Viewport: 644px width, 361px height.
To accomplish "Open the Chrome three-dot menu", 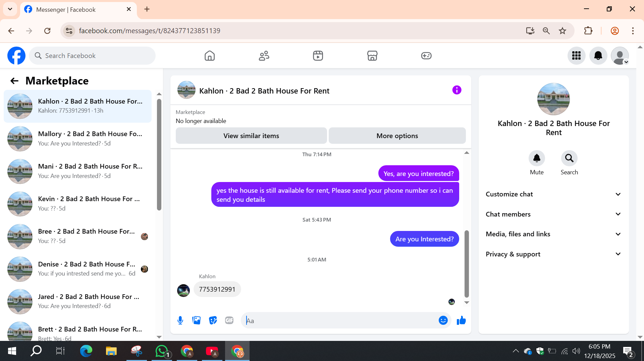I will tap(633, 31).
